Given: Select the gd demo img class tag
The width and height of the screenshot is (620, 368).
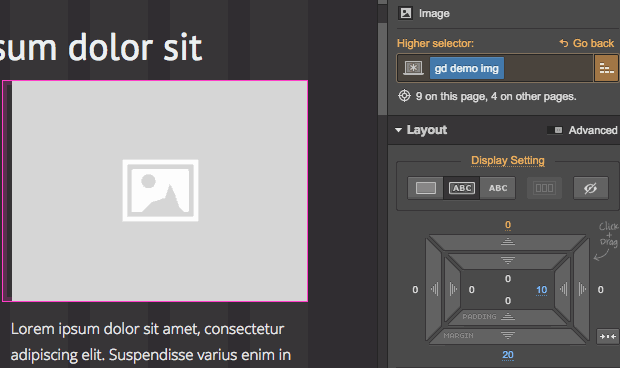Looking at the screenshot, I should pyautogui.click(x=467, y=68).
